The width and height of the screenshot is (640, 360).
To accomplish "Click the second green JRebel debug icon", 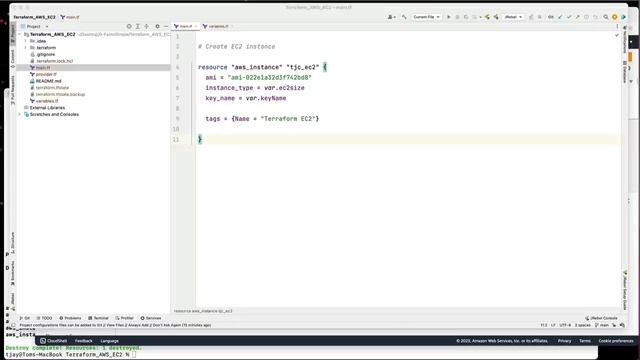I will point(496,17).
